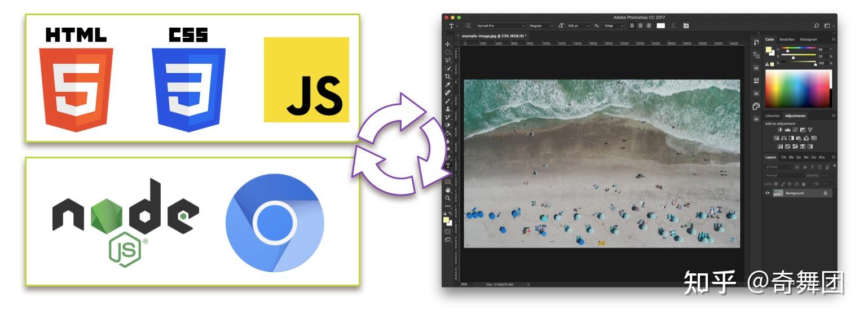Select the Zoom tool
Screen dimensions: 868x319
pyautogui.click(x=448, y=198)
